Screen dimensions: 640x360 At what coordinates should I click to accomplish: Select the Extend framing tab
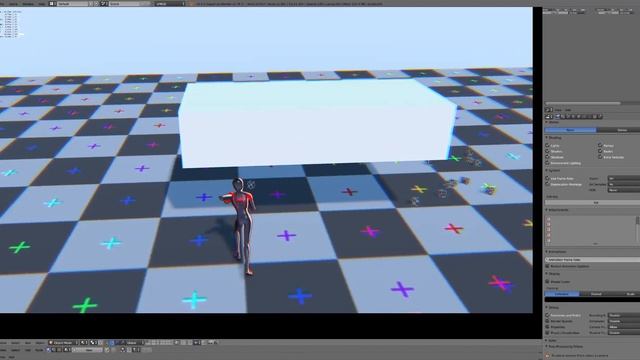(x=596, y=294)
